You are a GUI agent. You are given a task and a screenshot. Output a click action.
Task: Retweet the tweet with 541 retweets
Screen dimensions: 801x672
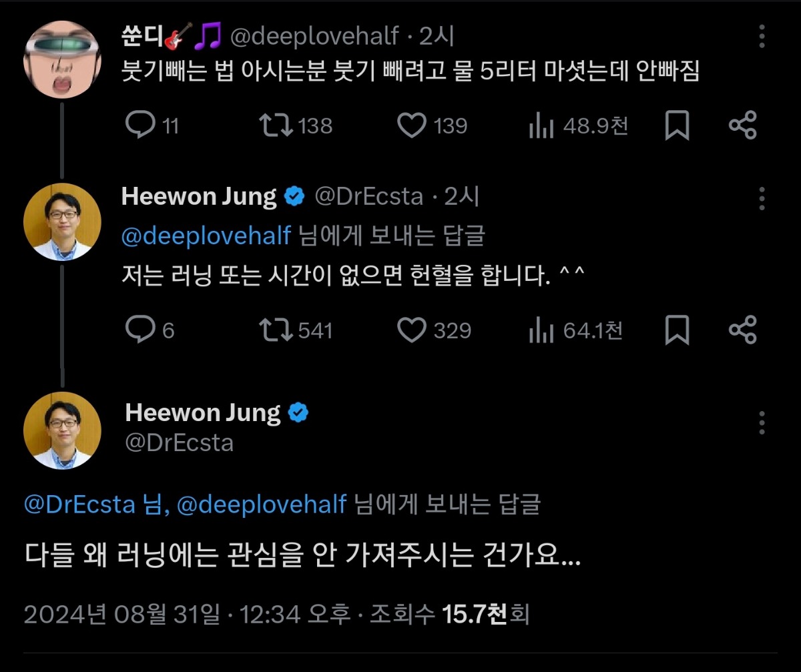click(x=275, y=330)
